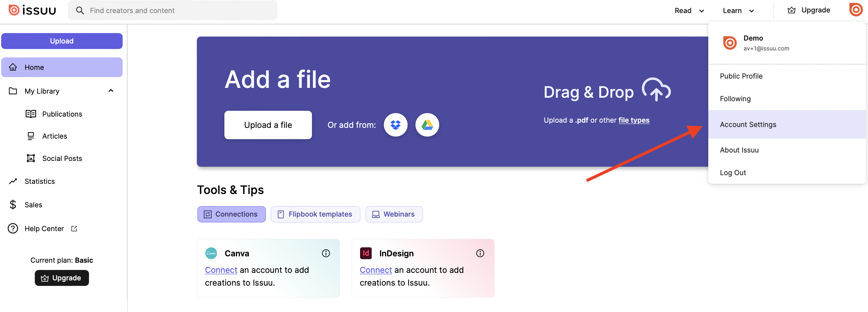This screenshot has height=312, width=868.
Task: Focus the Find creators and content field
Action: point(172,10)
